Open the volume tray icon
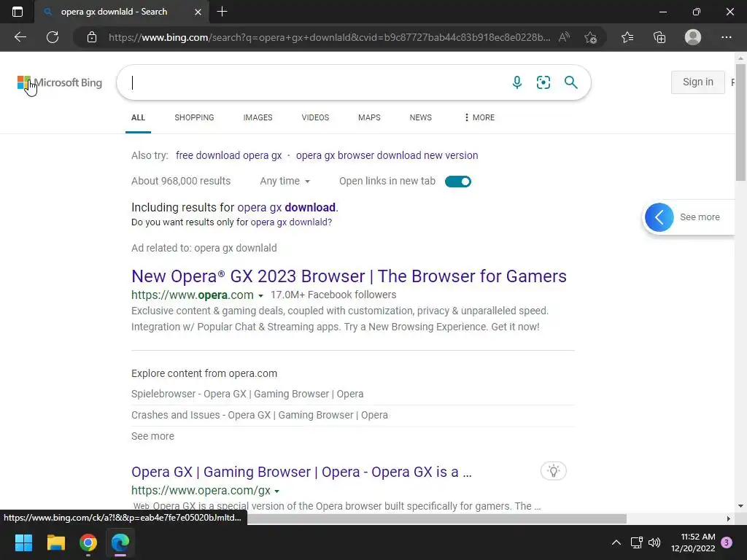 654,542
